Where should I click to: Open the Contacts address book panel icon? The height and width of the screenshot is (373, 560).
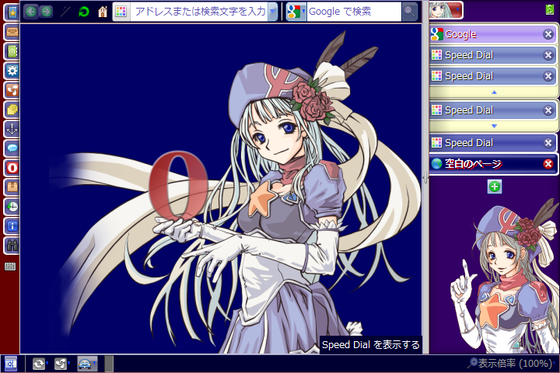click(12, 51)
